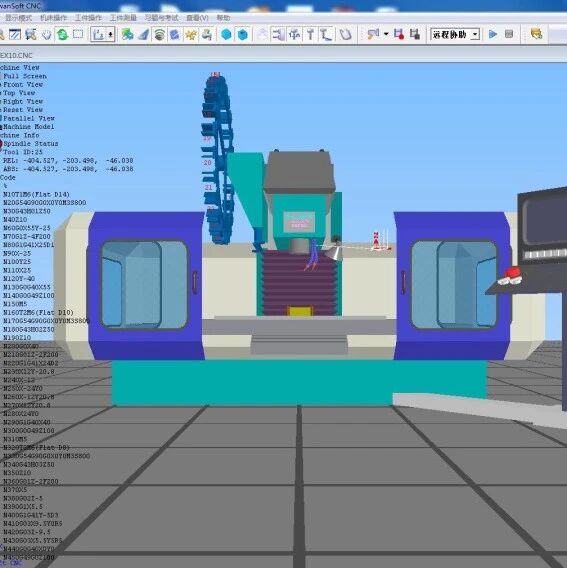Click code line N10T1M6(Flat D14)
The image size is (567, 568).
(36, 195)
